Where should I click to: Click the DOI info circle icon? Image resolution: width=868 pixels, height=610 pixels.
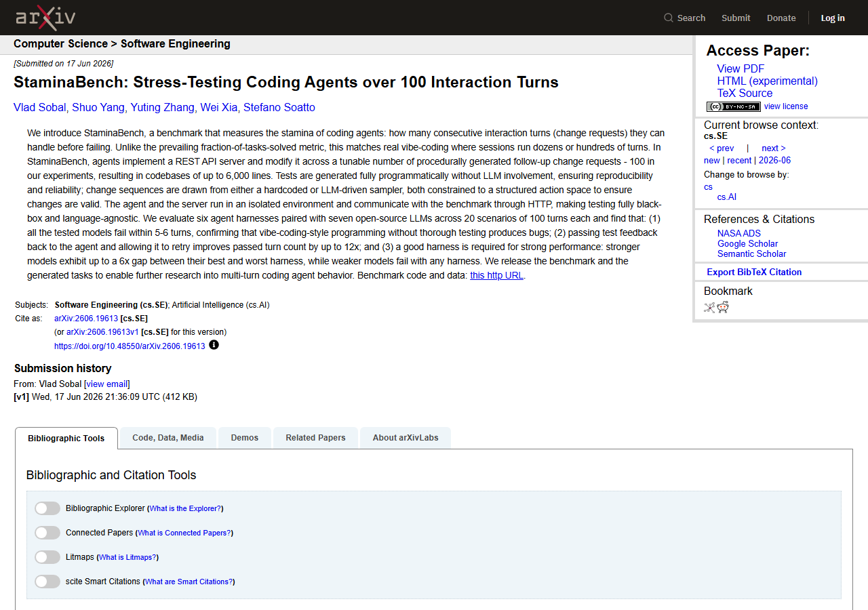[214, 345]
